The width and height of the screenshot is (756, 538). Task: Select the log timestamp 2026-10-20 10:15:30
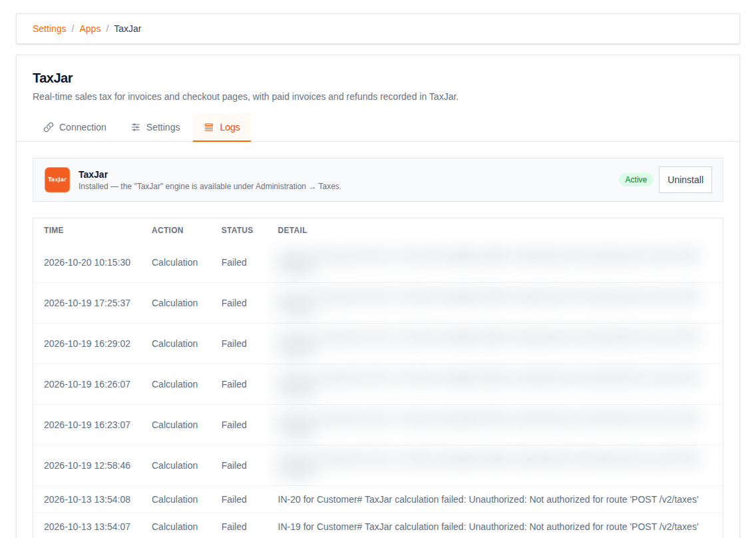point(87,262)
